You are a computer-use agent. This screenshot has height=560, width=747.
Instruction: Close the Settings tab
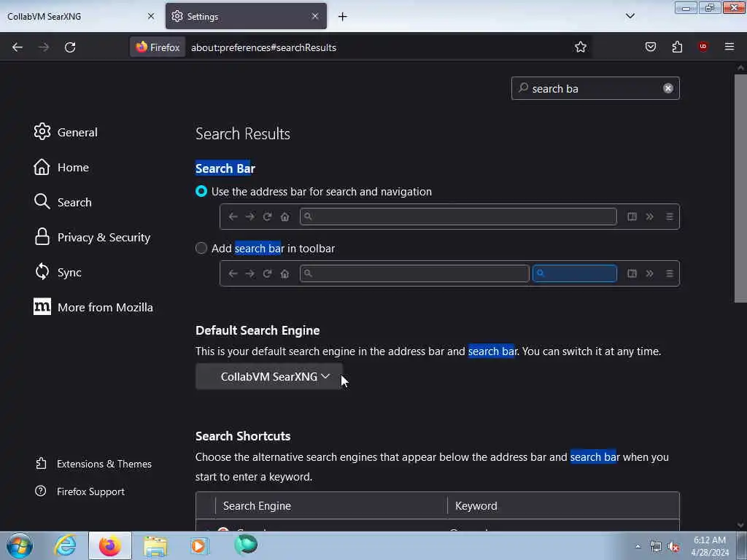click(x=315, y=16)
